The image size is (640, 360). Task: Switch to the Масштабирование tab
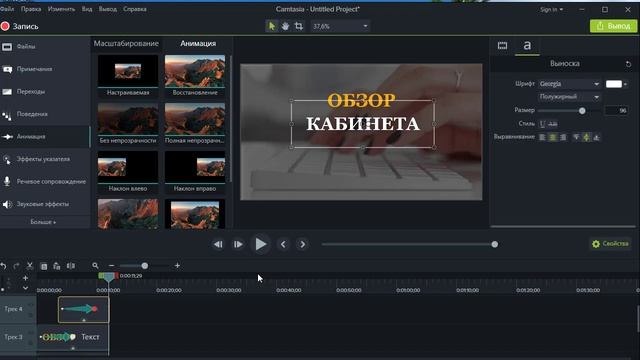coord(126,43)
